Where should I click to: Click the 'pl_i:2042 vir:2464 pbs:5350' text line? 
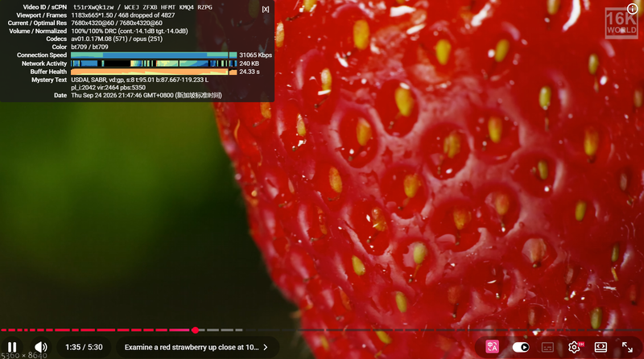108,88
